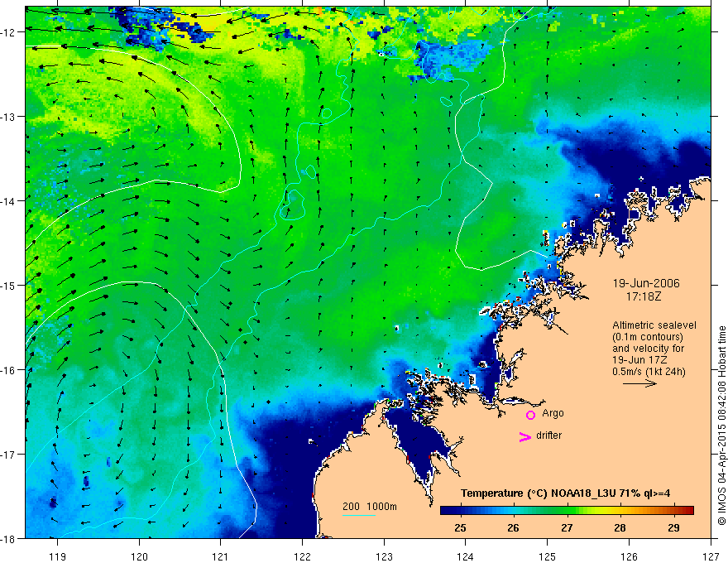Click the '19-Jun 17Z' caption line
This screenshot has height=563, width=728.
(x=638, y=360)
